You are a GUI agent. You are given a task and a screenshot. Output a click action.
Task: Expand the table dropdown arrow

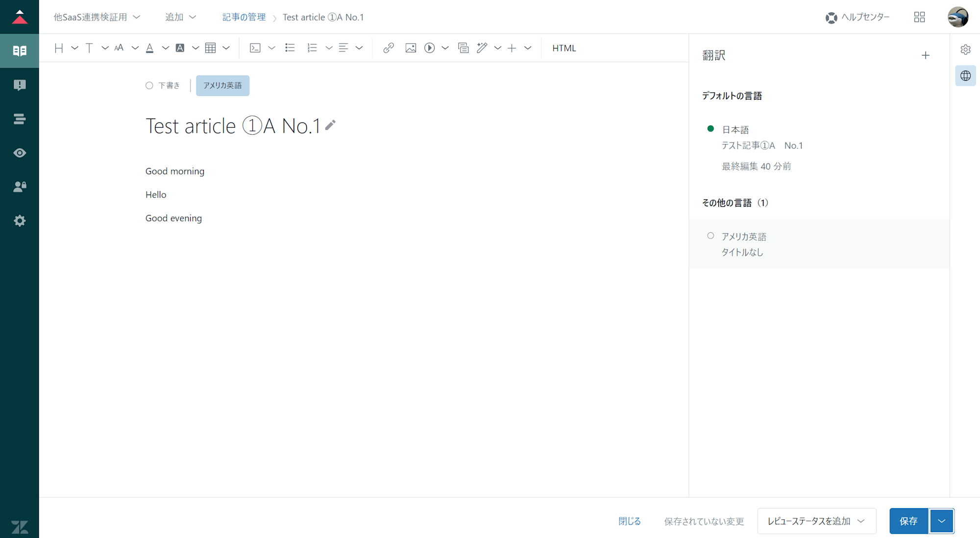click(x=226, y=48)
